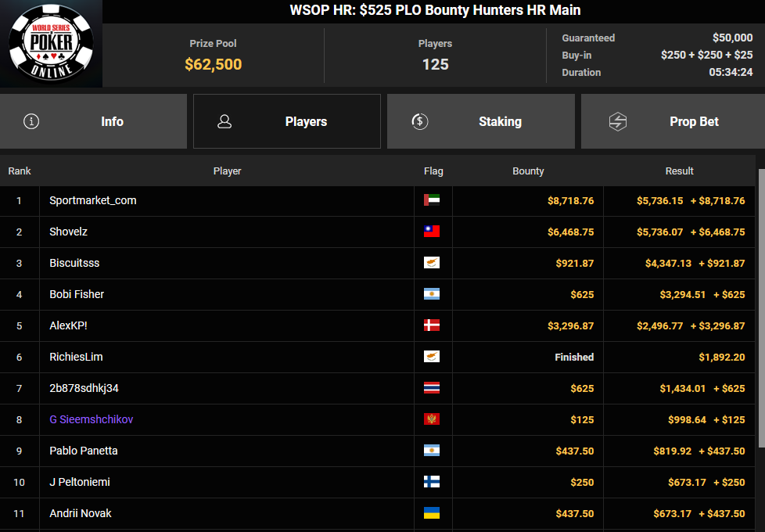The height and width of the screenshot is (532, 765).
Task: Select player Bobi Fisher
Action: [77, 294]
